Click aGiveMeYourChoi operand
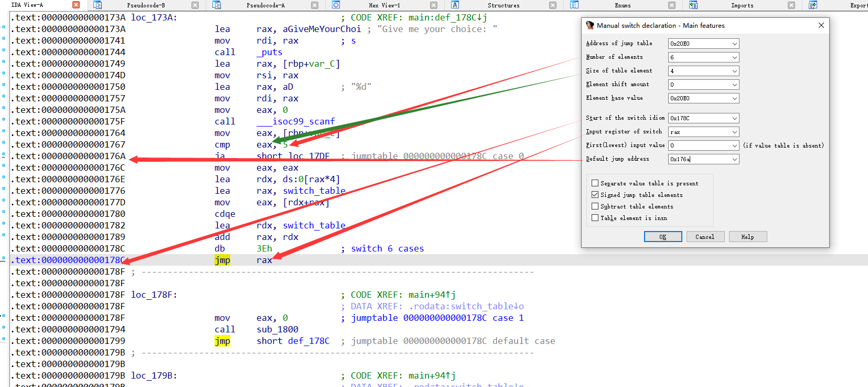The image size is (868, 387). [x=322, y=29]
